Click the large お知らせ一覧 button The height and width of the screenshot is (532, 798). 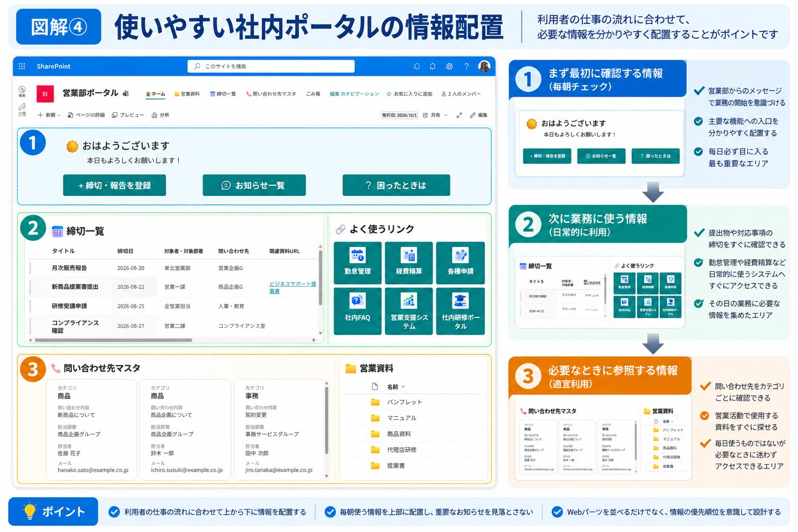point(254,185)
